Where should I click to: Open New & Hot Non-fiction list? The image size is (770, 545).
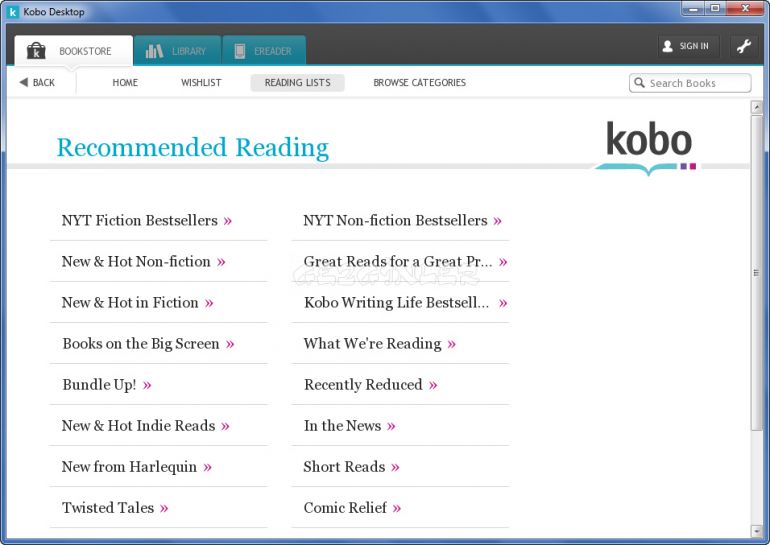coord(143,262)
